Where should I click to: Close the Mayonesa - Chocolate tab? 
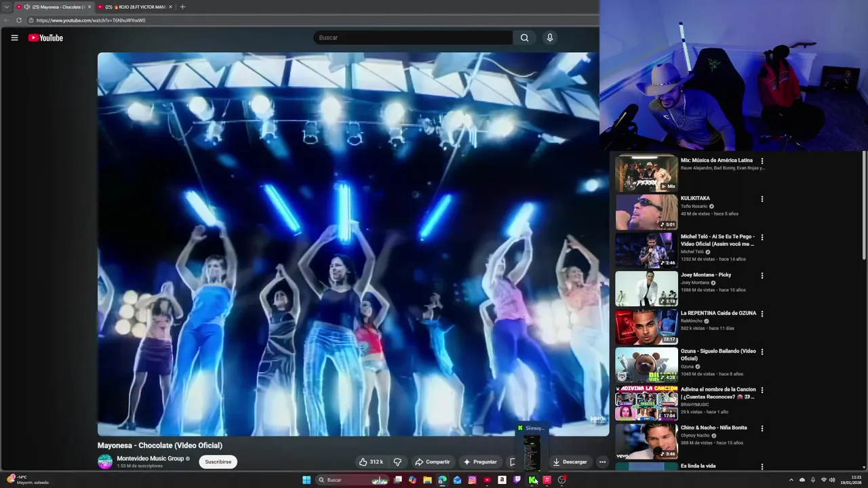(x=90, y=7)
